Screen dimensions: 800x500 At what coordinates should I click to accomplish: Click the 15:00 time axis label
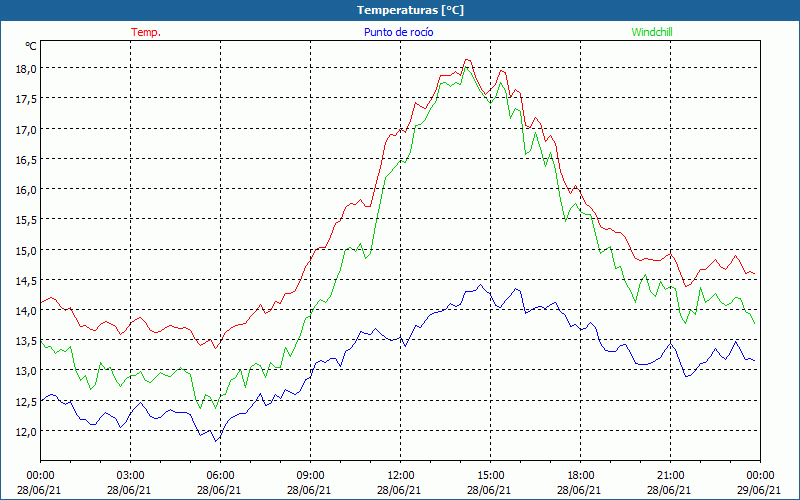[x=490, y=476]
